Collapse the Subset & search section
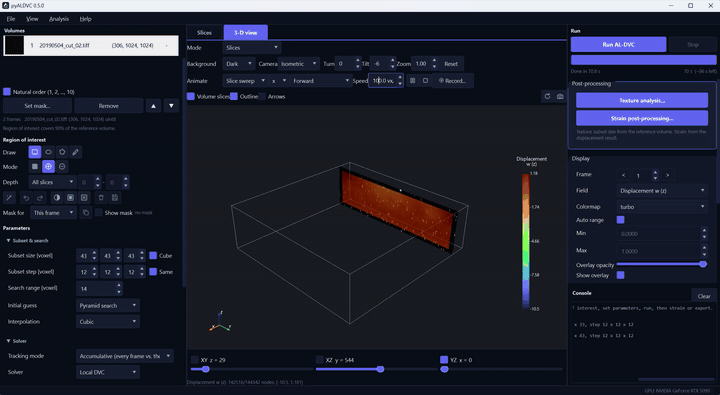 pyautogui.click(x=28, y=240)
